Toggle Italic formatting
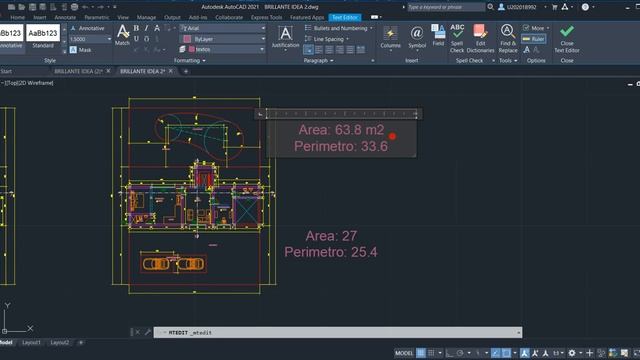Image resolution: width=640 pixels, height=360 pixels. (147, 28)
